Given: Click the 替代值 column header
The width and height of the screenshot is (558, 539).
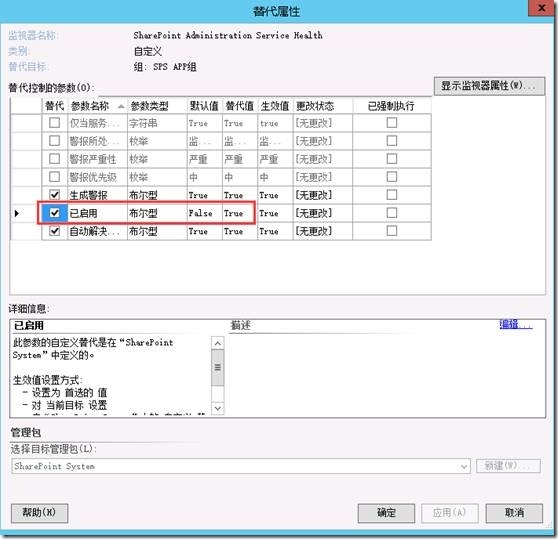Looking at the screenshot, I should click(240, 106).
